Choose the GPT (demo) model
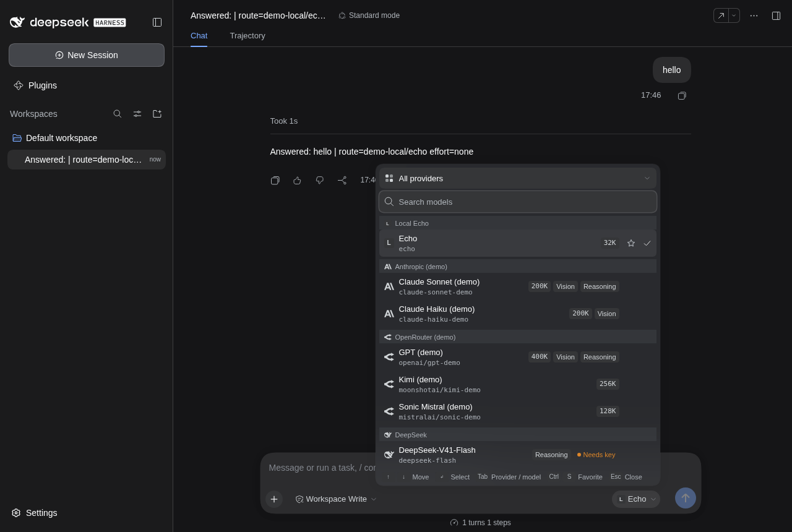This screenshot has height=532, width=792. 518,357
